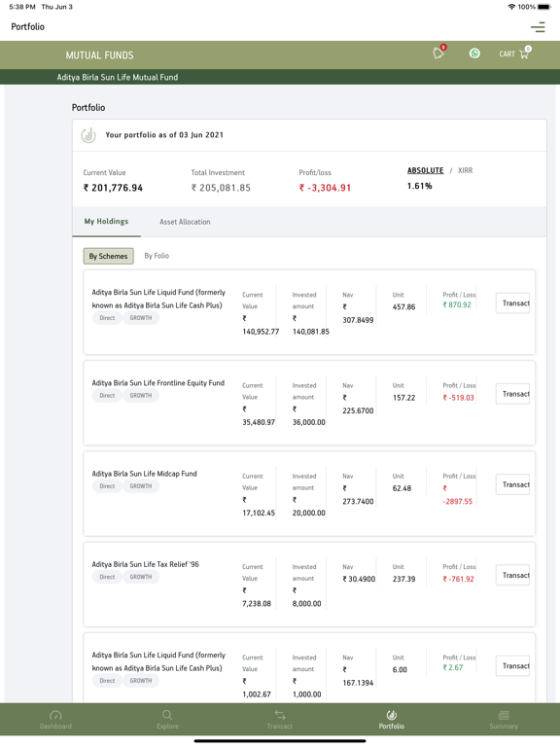Transact on the 1,002.67 Liquid Fund
This screenshot has width=560, height=747.
tap(513, 666)
